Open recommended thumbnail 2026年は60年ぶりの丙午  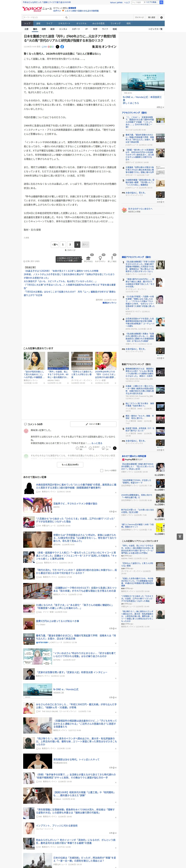tap(106, 368)
